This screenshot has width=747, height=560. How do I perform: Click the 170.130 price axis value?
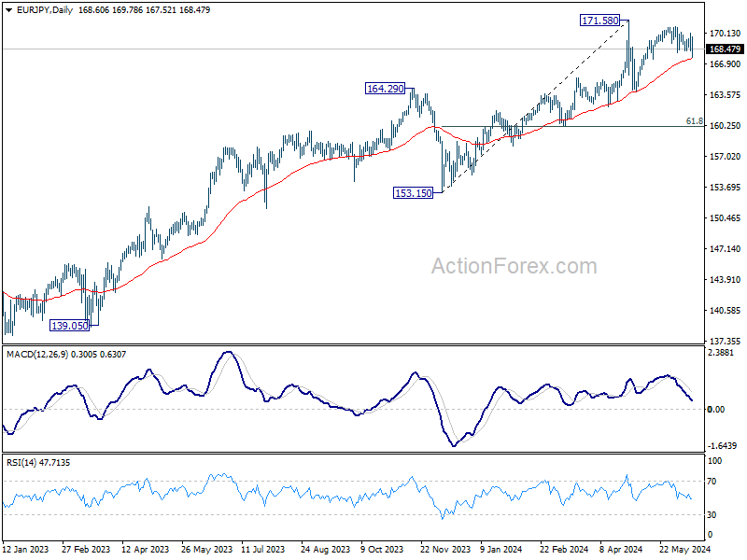(726, 33)
